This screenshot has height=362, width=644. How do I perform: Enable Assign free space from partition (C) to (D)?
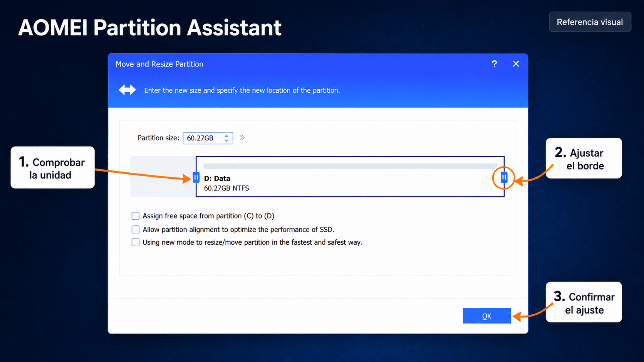(136, 216)
